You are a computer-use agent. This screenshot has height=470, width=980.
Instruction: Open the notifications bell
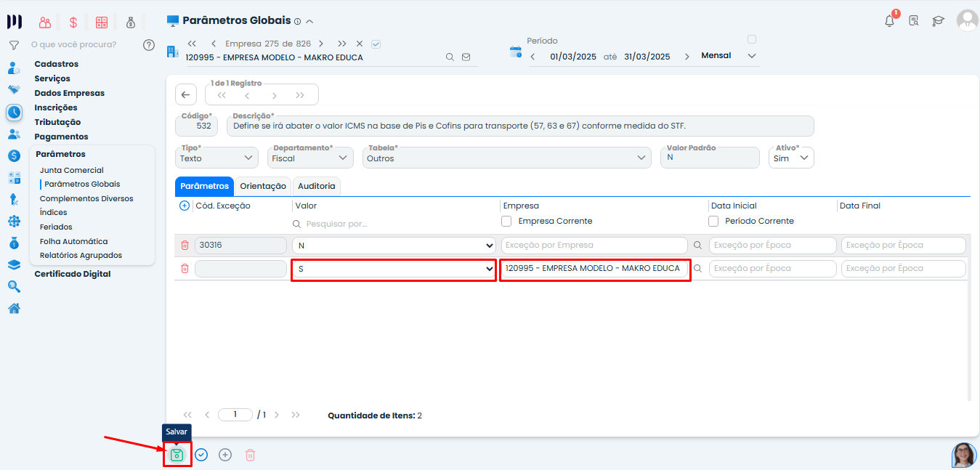[x=889, y=21]
